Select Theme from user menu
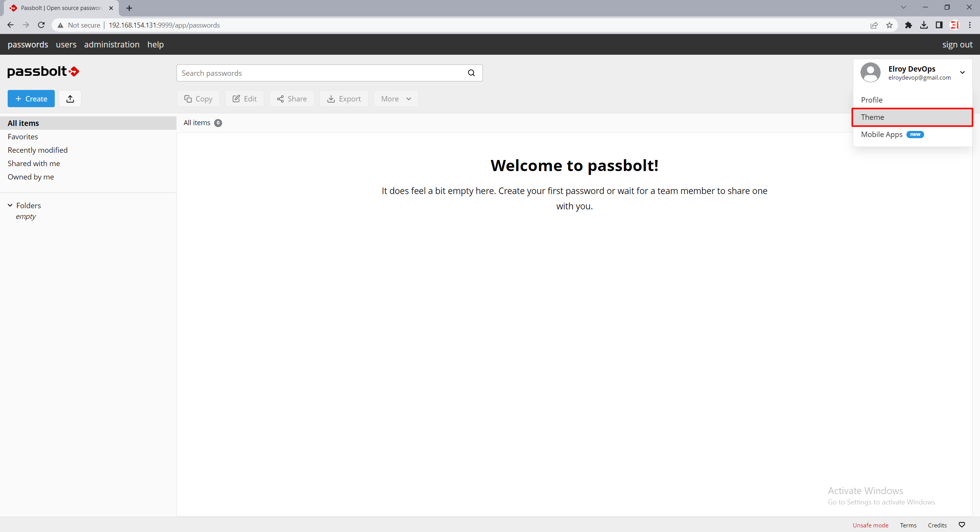 point(913,117)
